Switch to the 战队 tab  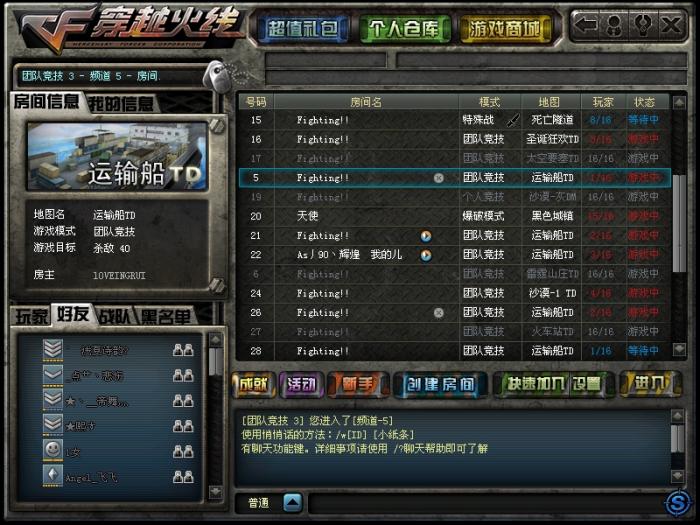click(115, 317)
